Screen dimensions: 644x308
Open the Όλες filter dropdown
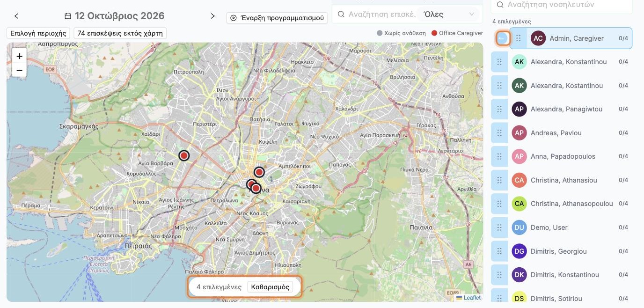coord(449,14)
